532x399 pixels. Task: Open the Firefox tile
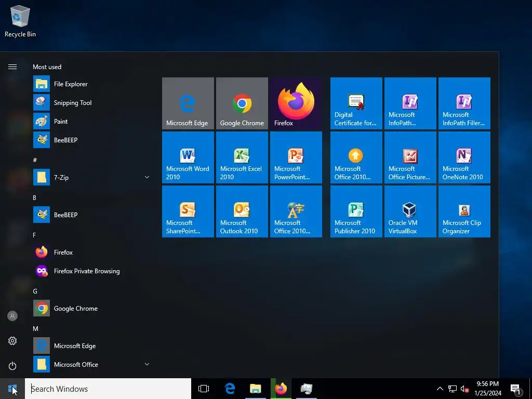296,103
